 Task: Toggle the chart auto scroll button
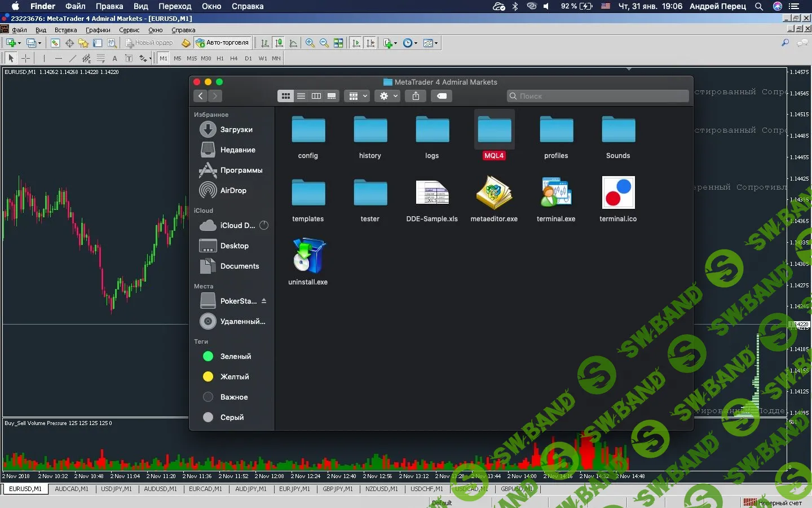coord(356,43)
